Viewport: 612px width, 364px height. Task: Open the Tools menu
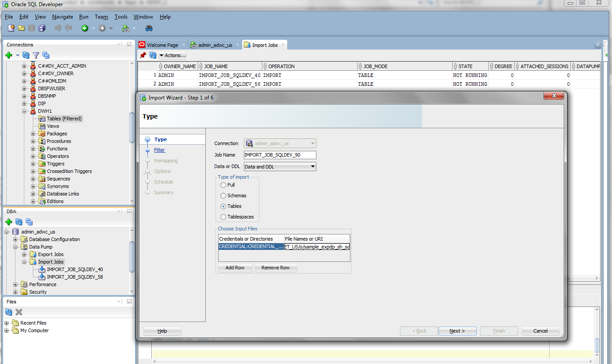pos(121,17)
